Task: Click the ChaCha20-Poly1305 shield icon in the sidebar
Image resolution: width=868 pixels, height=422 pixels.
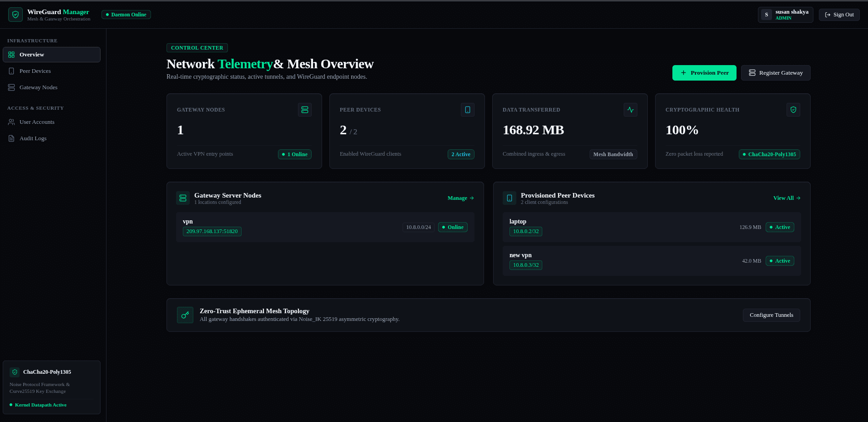Action: [x=15, y=372]
